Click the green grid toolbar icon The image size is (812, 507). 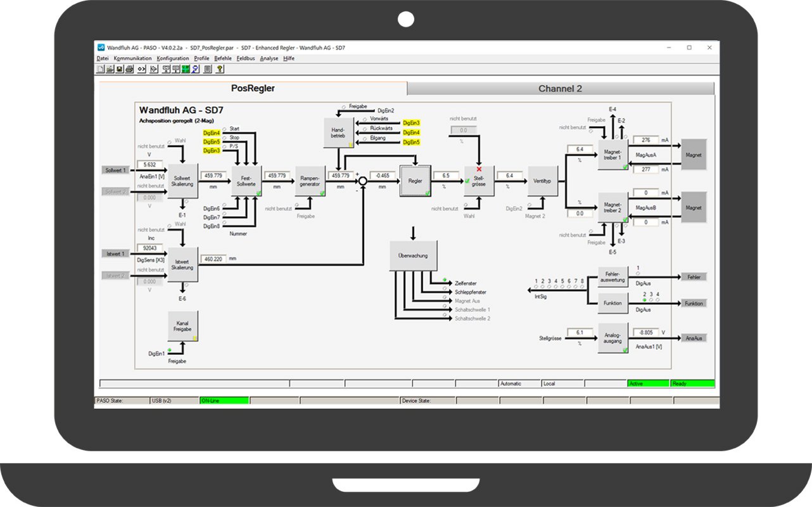click(x=186, y=69)
